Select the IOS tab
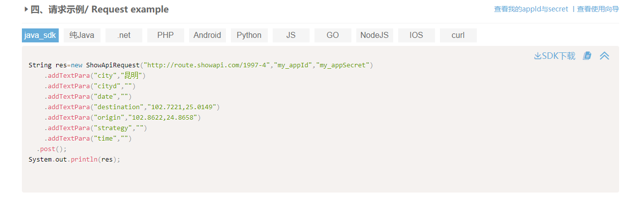 (x=417, y=35)
